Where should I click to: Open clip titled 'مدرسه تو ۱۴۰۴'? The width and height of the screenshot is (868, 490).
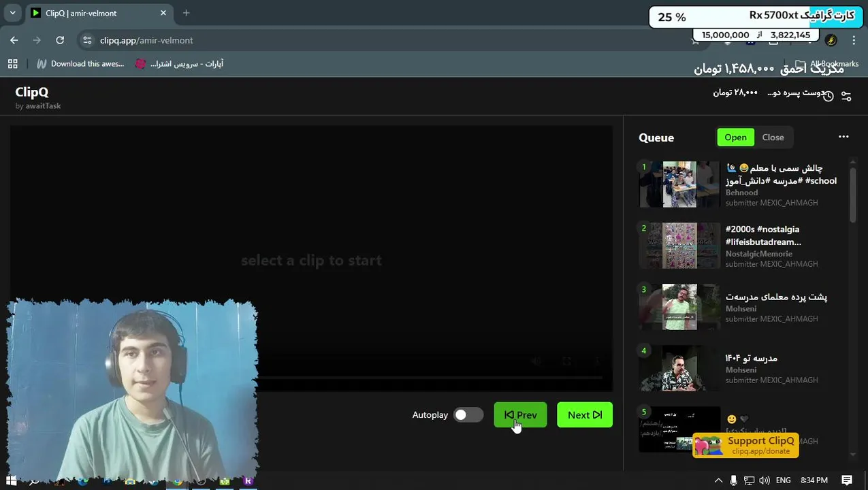(751, 358)
